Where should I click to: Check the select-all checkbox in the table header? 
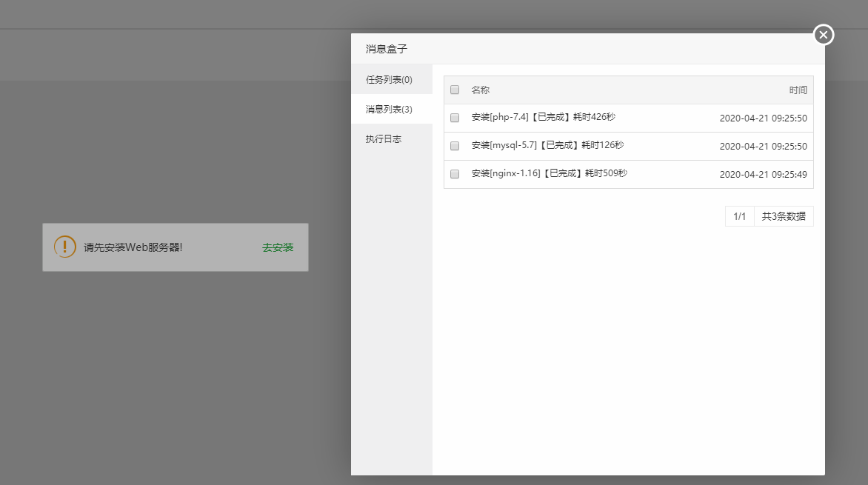click(454, 90)
